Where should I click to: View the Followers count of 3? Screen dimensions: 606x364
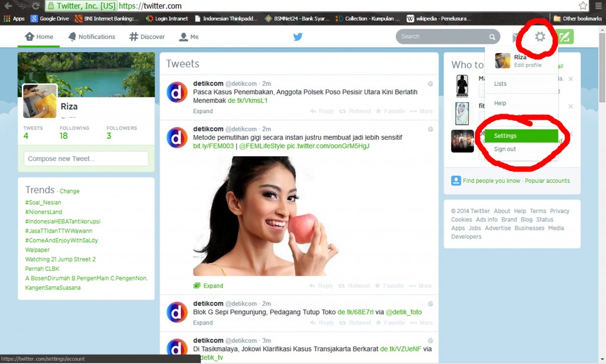(x=121, y=133)
